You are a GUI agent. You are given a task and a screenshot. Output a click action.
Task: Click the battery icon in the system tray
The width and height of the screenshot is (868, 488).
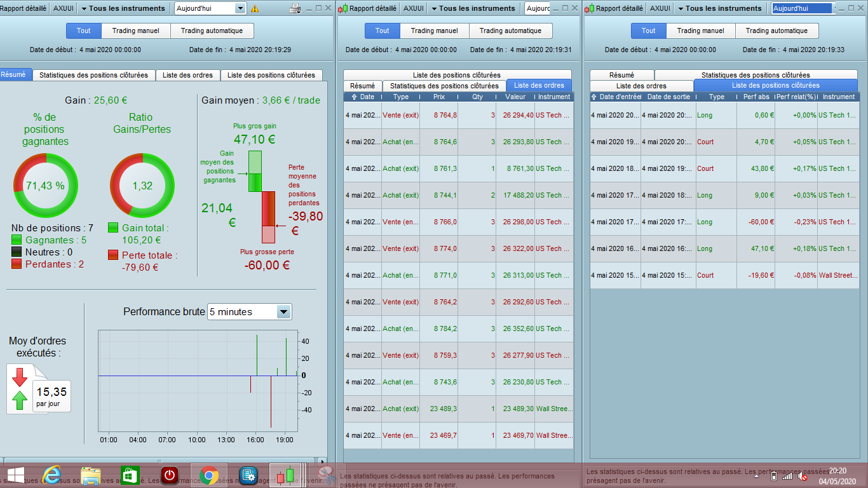tap(773, 475)
